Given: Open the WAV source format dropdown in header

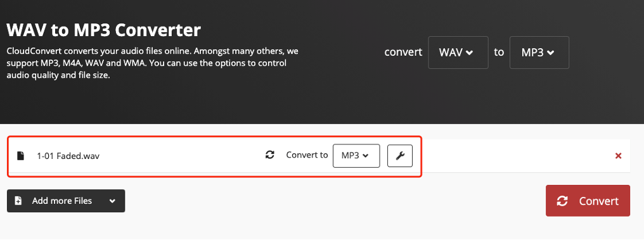Looking at the screenshot, I should (x=458, y=53).
